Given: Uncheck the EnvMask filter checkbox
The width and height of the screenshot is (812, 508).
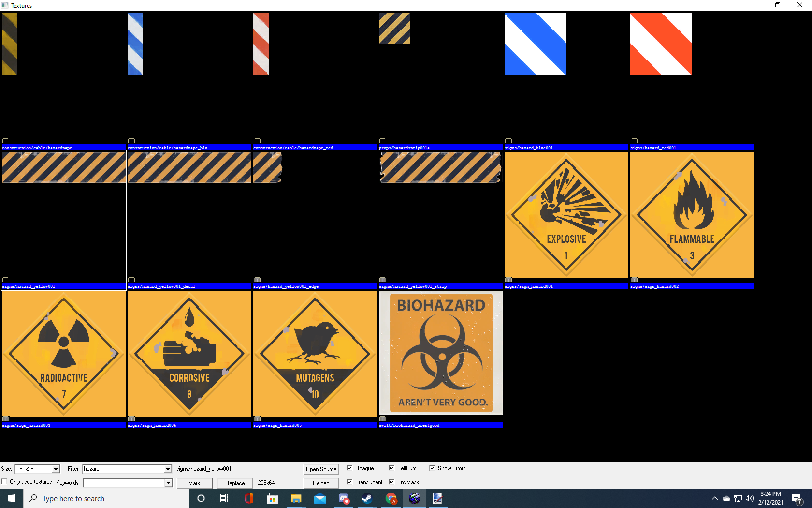Looking at the screenshot, I should (391, 482).
